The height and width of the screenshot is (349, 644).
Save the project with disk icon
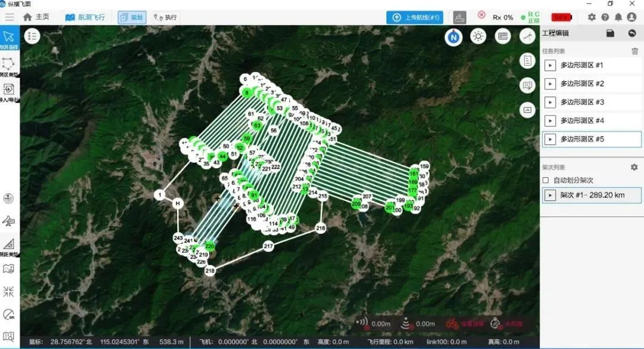click(611, 33)
